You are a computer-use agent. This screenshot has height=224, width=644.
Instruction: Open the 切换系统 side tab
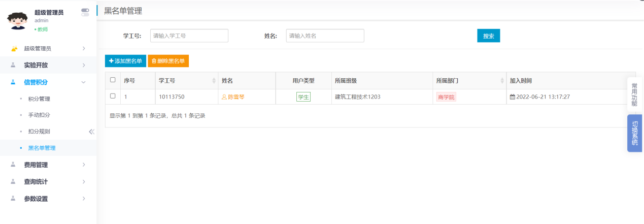coord(634,133)
